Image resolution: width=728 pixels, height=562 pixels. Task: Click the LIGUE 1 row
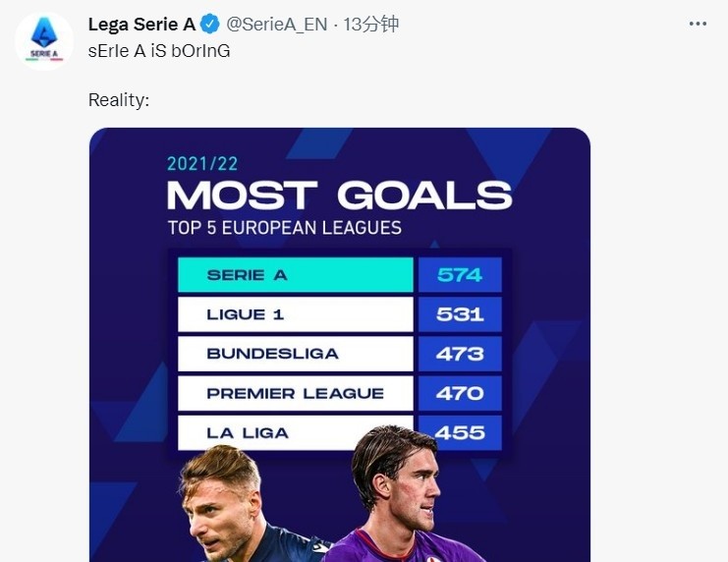click(296, 314)
